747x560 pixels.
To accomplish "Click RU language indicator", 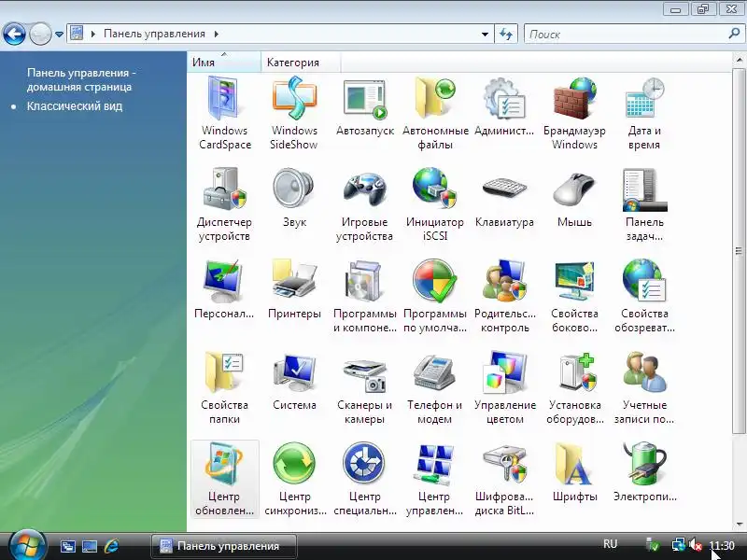I will (611, 544).
